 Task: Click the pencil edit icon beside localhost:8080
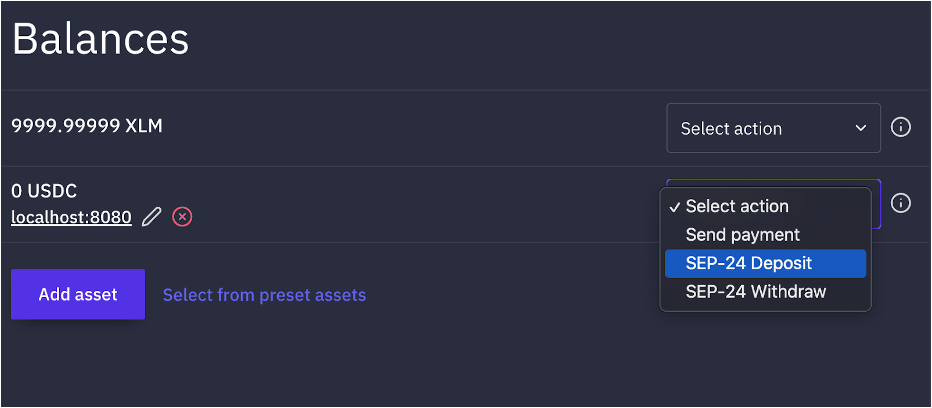pyautogui.click(x=151, y=216)
